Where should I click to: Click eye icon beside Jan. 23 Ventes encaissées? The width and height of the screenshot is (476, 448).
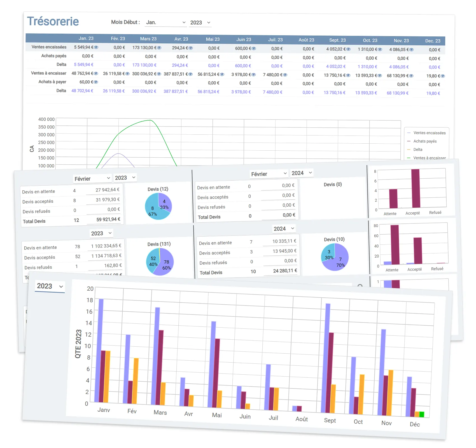(x=96, y=47)
